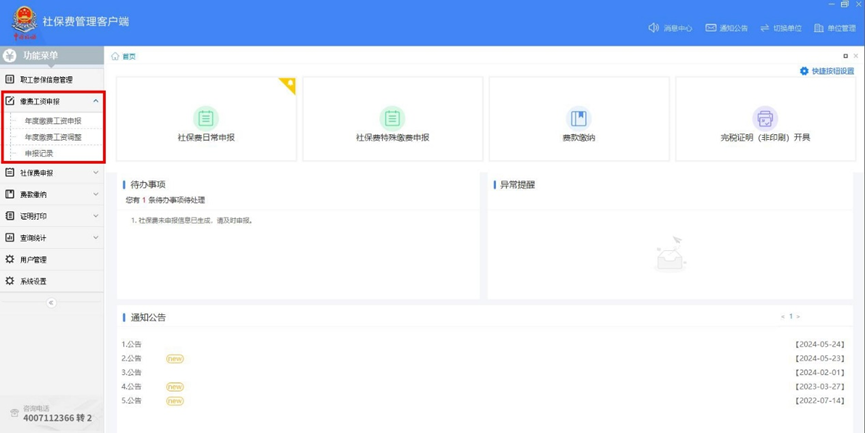
Task: Open 社保费特殊缴费申报 shortcut icon
Action: (x=392, y=118)
